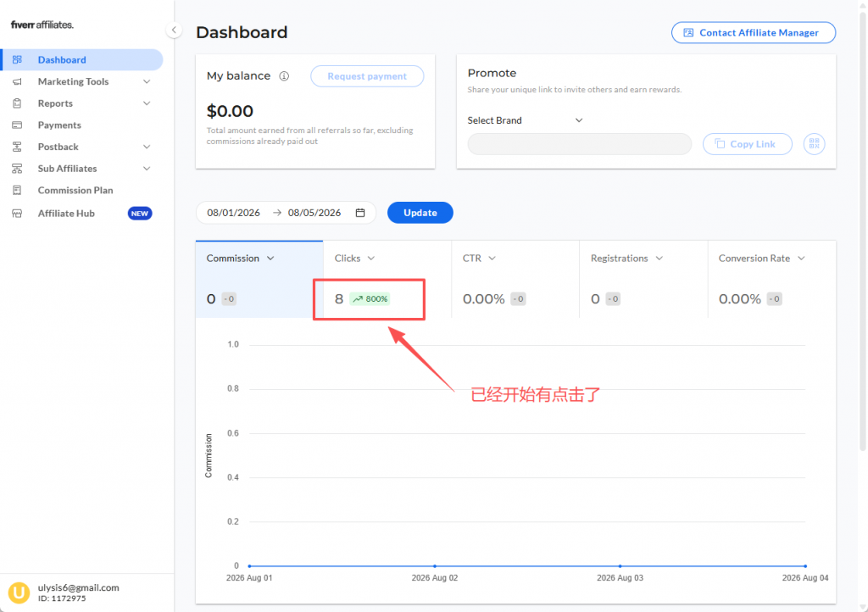Click the Copy Link button
This screenshot has width=868, height=612.
[x=748, y=144]
